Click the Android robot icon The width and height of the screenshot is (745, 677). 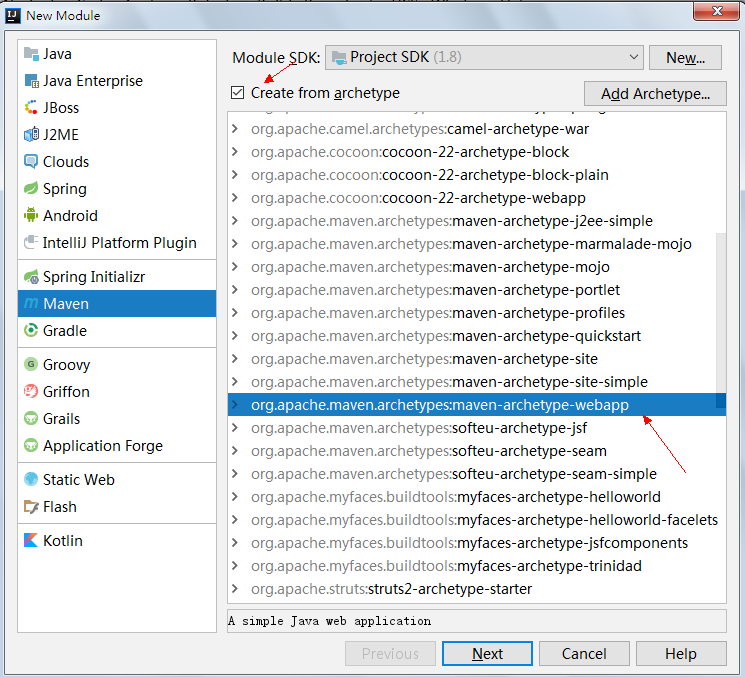point(31,216)
